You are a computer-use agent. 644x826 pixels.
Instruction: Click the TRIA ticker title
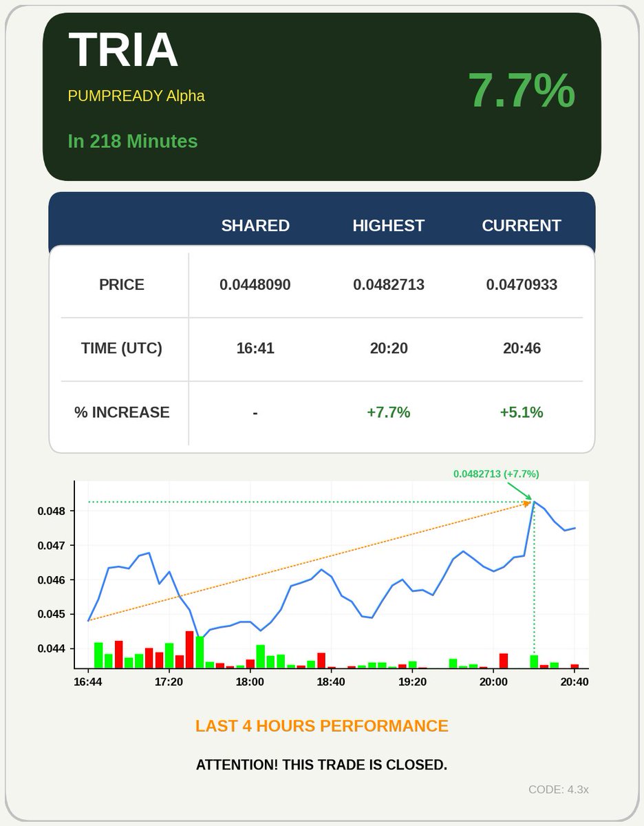tap(123, 50)
